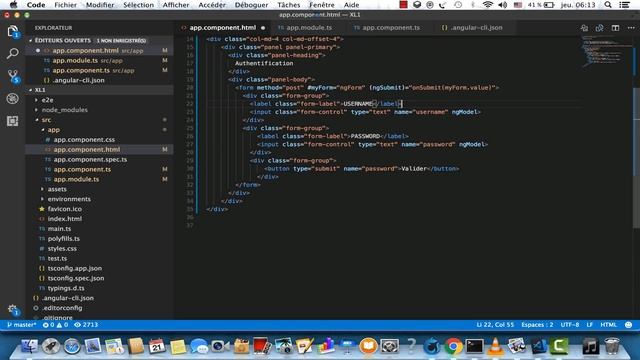This screenshot has width=640, height=360.
Task: Close the app.component.html tab unsaved dot
Action: click(263, 28)
